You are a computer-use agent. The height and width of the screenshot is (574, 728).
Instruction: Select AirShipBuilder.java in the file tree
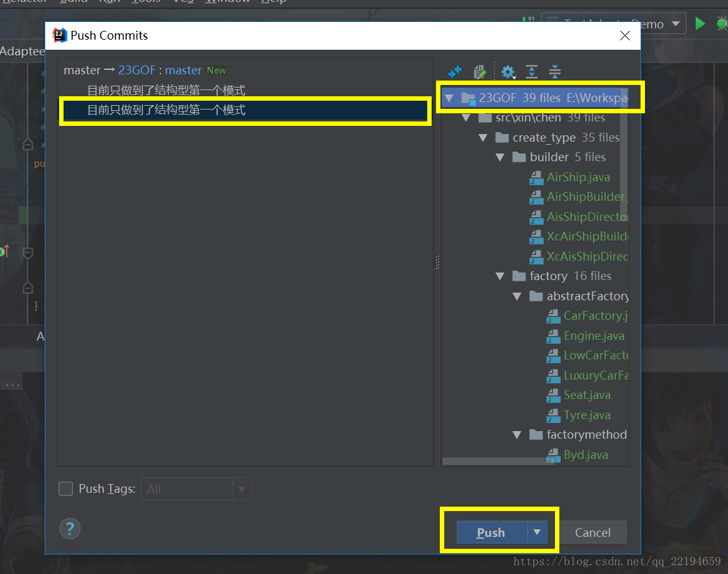pos(587,197)
